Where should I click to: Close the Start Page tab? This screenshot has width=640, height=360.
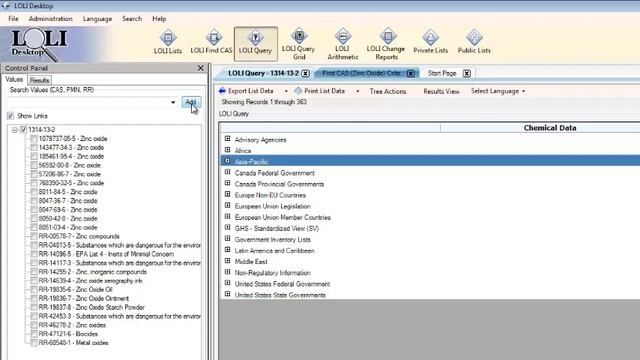point(467,73)
